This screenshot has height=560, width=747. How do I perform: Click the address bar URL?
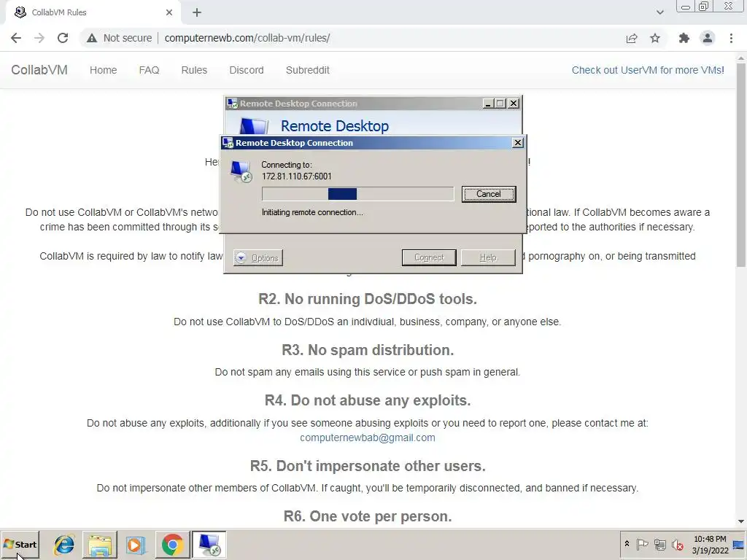pyautogui.click(x=247, y=38)
